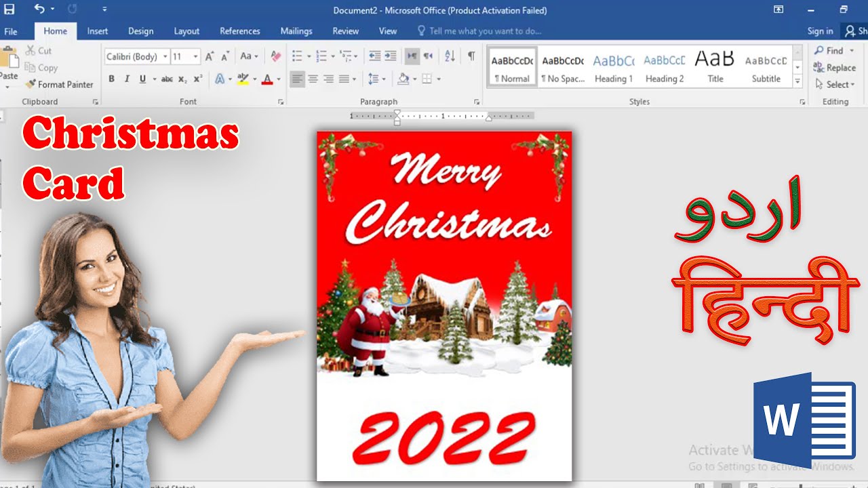Open the File tab
Viewport: 868px width, 488px height.
(11, 31)
